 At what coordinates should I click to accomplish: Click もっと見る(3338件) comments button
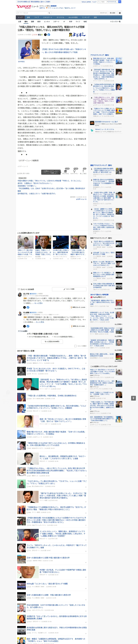click(52, 342)
